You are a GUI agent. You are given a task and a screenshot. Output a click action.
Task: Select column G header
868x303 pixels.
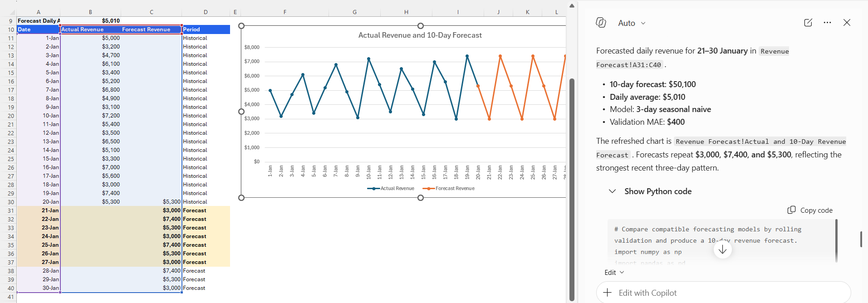click(x=354, y=12)
